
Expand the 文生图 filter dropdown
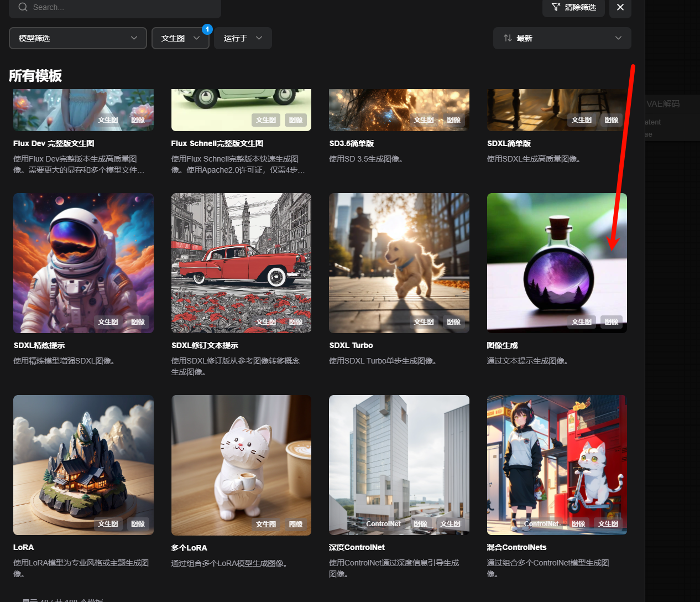pyautogui.click(x=180, y=38)
